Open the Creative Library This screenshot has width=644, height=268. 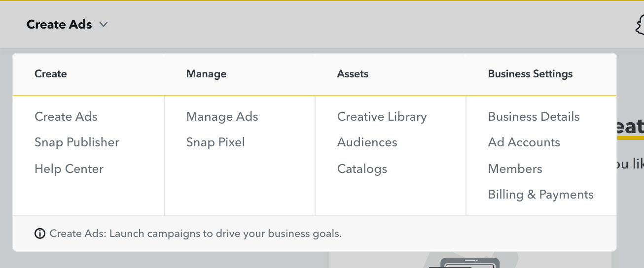coord(382,117)
